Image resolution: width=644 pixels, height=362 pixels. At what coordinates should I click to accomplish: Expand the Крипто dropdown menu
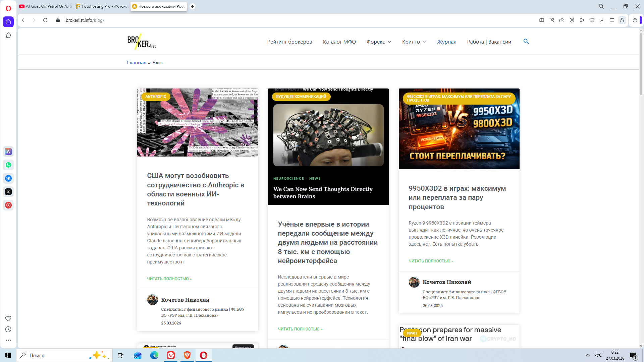pos(414,42)
